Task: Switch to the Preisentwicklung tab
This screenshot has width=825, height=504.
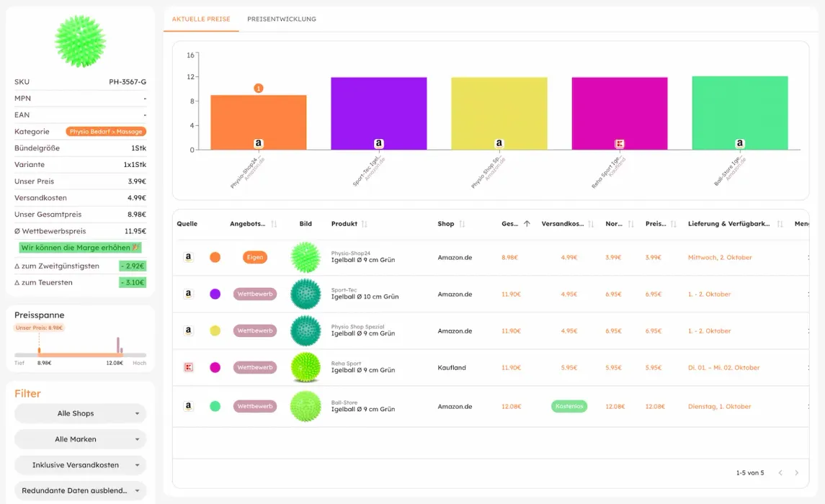Action: tap(281, 19)
